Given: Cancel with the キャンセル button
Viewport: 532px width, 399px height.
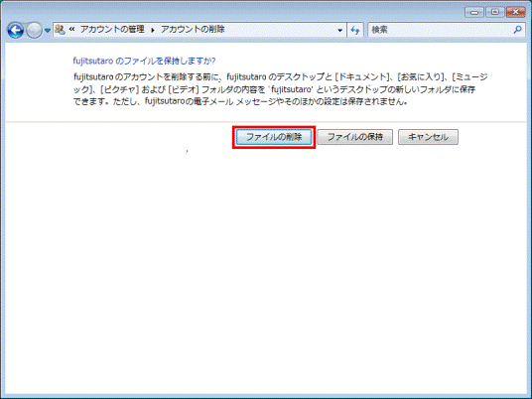Looking at the screenshot, I should click(x=428, y=137).
